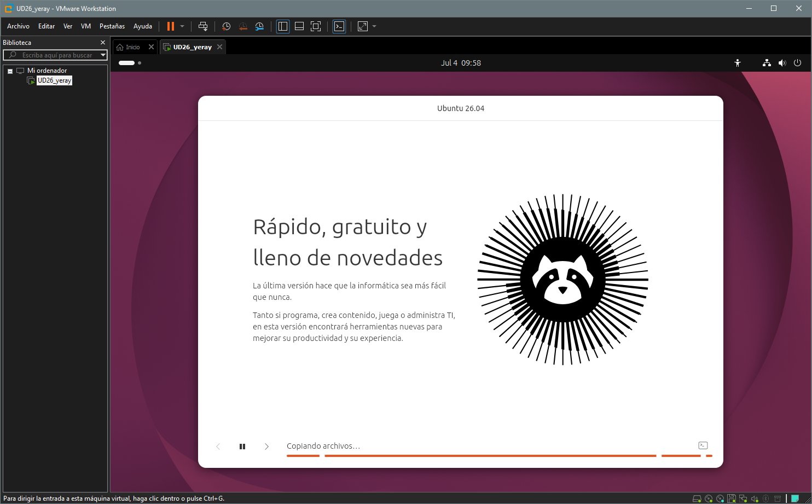This screenshot has height=504, width=812.
Task: Go to the previous installer slide
Action: pos(218,447)
